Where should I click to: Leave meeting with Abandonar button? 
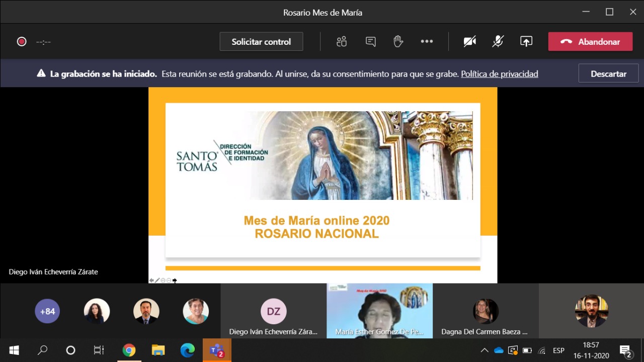coord(590,42)
